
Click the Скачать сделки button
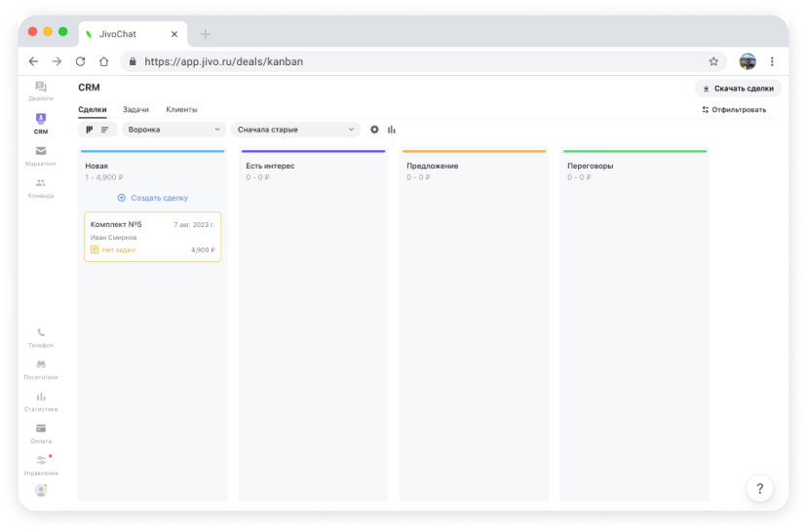click(738, 89)
